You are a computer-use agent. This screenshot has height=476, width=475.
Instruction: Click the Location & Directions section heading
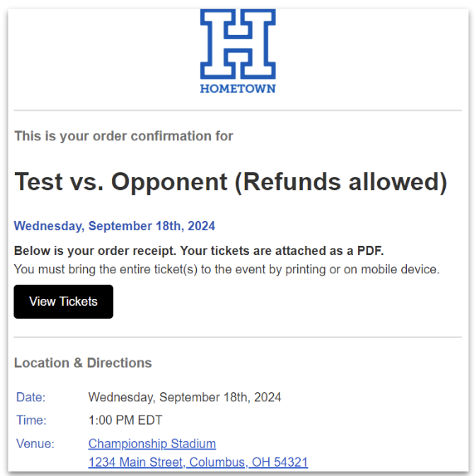pos(83,363)
